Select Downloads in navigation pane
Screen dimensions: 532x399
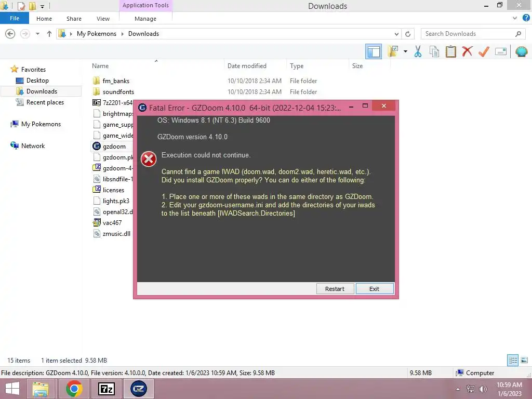click(42, 91)
